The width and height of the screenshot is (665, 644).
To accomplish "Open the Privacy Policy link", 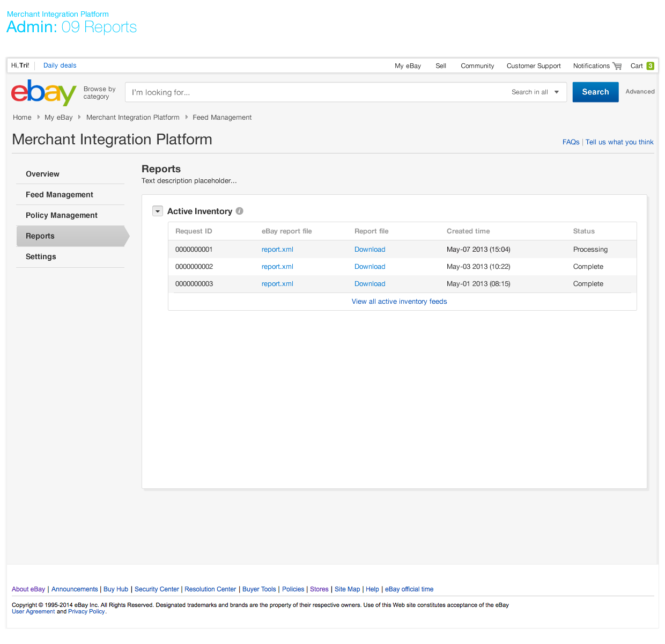I will tap(86, 611).
